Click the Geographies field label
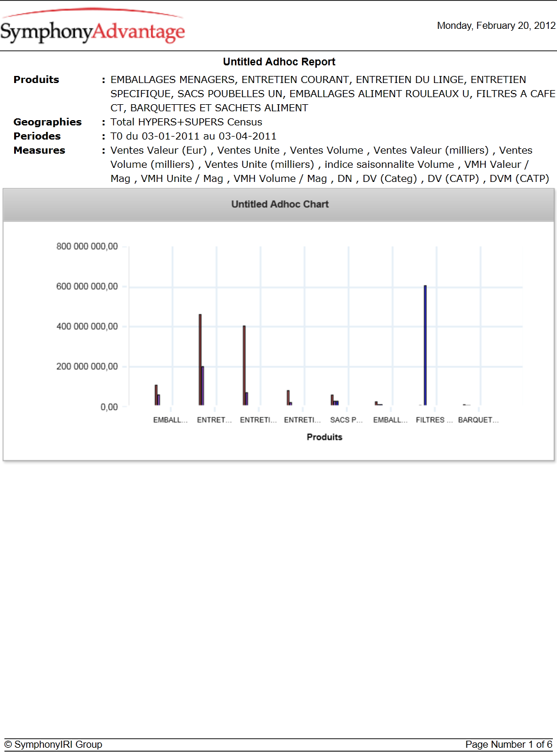This screenshot has height=756, width=557. click(x=48, y=122)
